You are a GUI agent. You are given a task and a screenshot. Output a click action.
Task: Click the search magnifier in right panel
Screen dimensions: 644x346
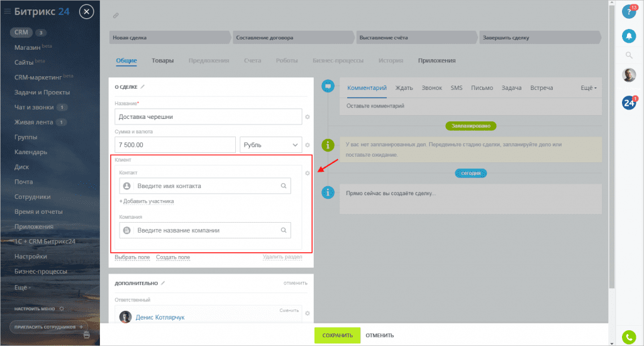tap(628, 55)
